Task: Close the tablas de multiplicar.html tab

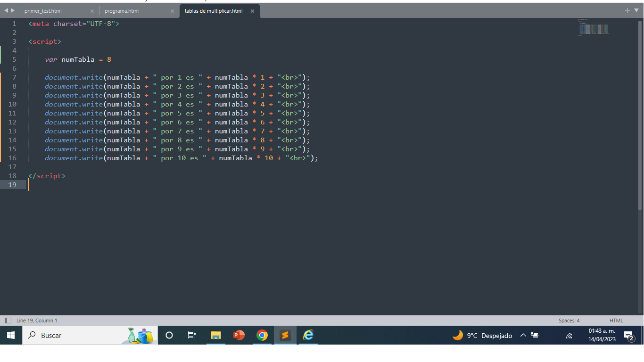Action: 252,11
